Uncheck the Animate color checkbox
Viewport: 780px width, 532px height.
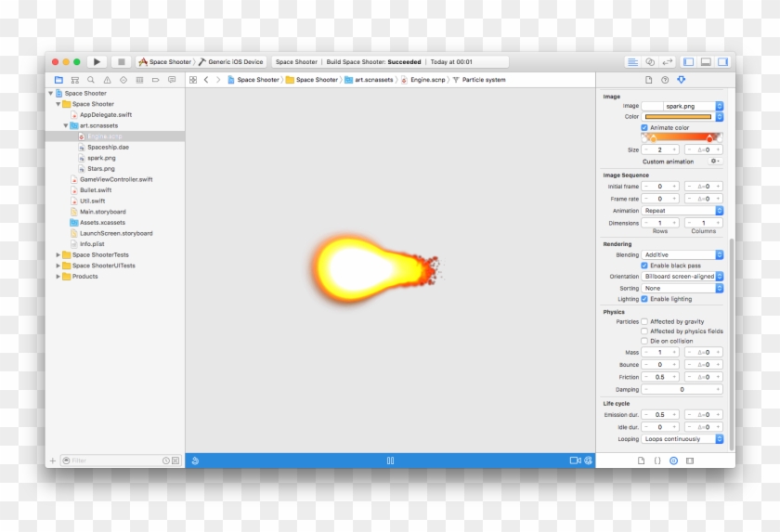644,127
